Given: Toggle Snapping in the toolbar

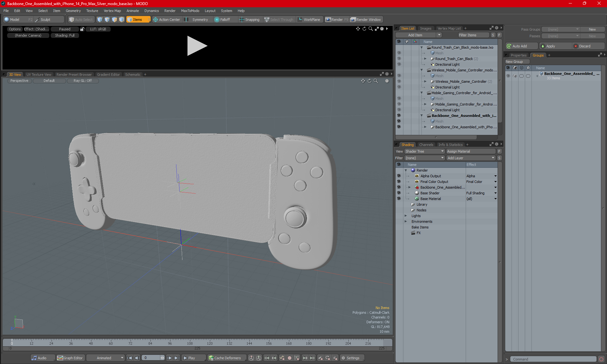Looking at the screenshot, I should pyautogui.click(x=249, y=20).
